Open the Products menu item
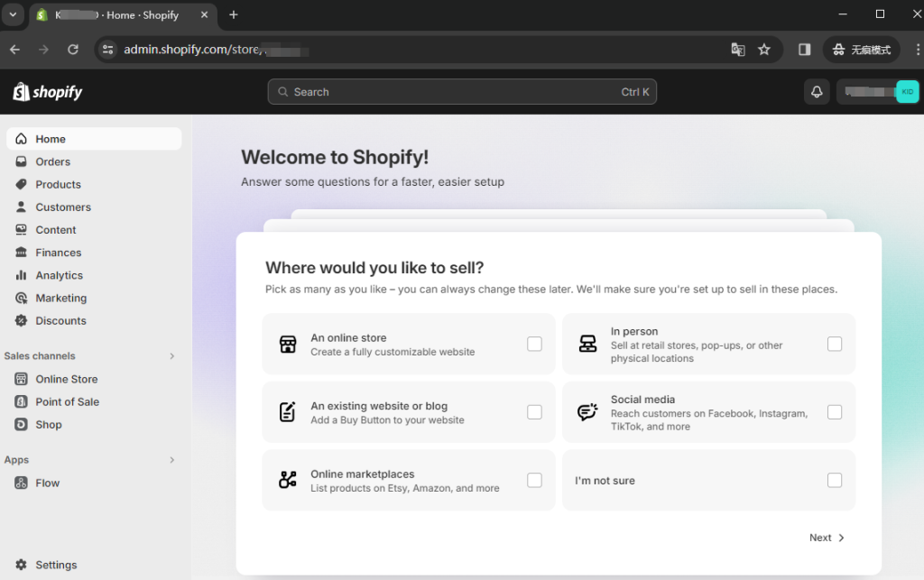Screen dimensions: 924x580 coord(94,184)
